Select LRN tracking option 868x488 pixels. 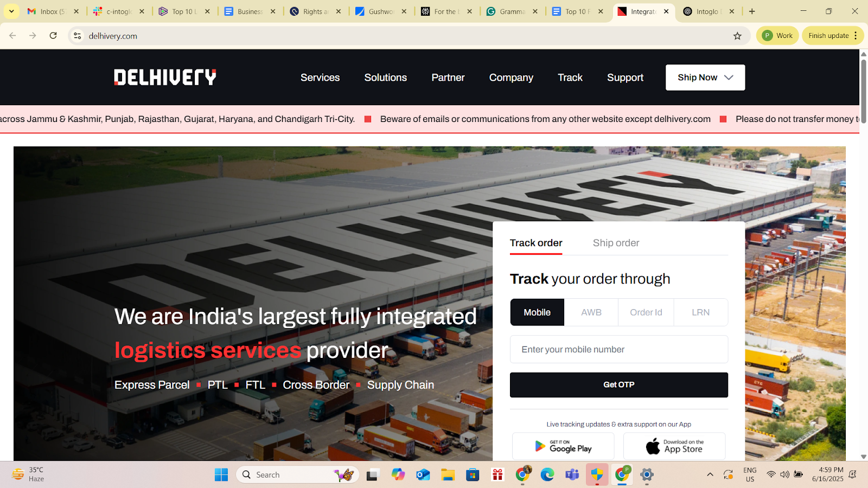pyautogui.click(x=701, y=312)
